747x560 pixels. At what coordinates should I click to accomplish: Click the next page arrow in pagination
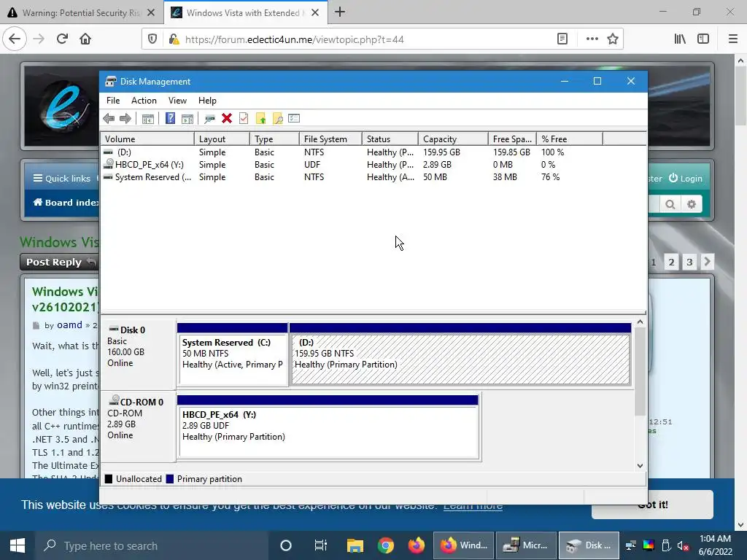pyautogui.click(x=708, y=262)
